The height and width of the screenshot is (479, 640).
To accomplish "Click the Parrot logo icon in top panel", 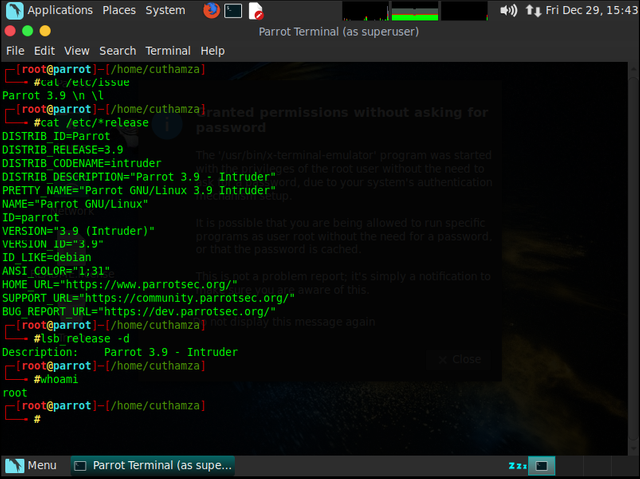I will pyautogui.click(x=15, y=11).
